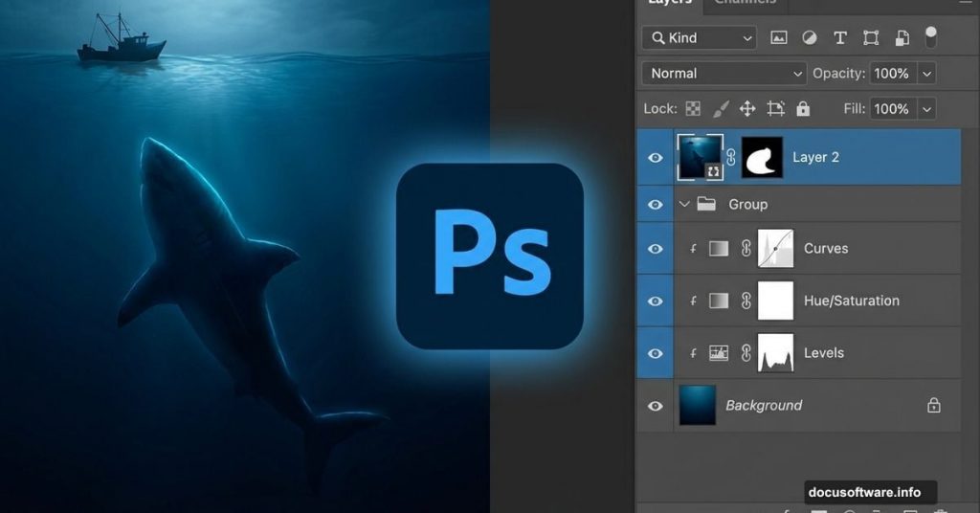Select the Background layer name
The image size is (980, 513).
764,406
